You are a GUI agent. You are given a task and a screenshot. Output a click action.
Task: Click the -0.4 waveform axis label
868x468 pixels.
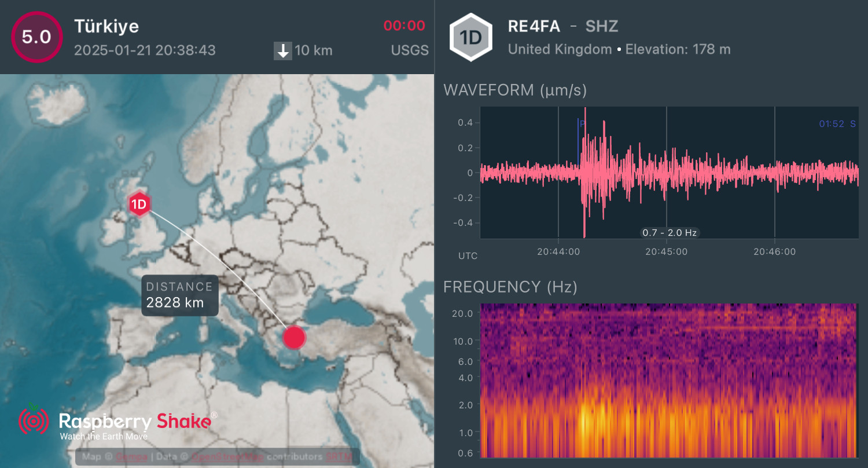pyautogui.click(x=464, y=222)
